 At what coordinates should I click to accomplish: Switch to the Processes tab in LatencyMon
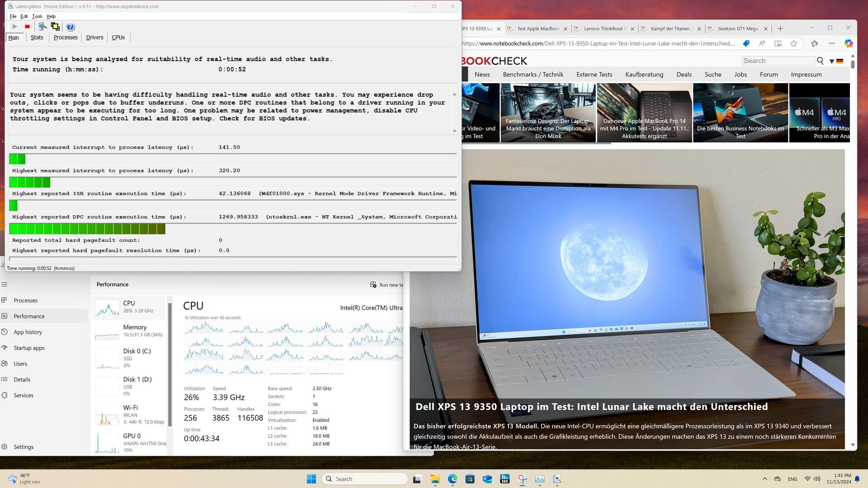point(66,38)
